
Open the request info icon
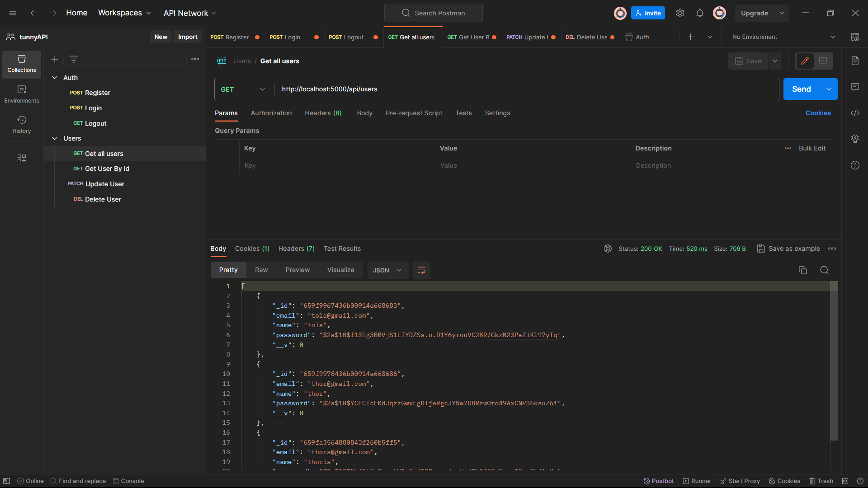855,165
